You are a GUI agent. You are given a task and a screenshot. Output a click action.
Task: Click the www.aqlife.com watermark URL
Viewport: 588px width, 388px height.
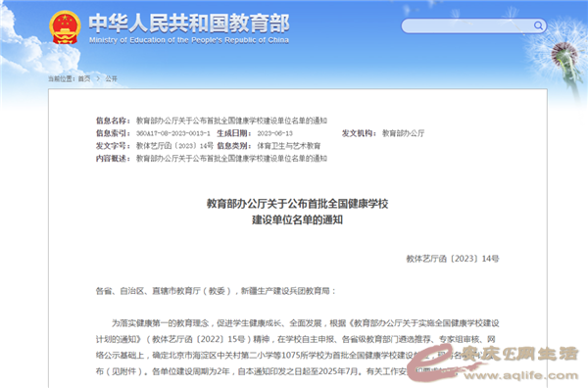point(521,375)
